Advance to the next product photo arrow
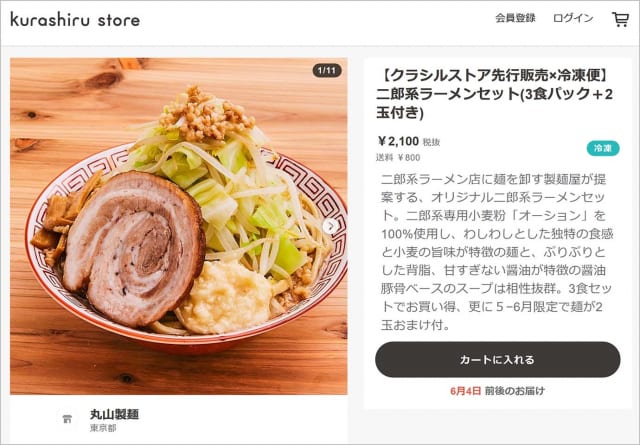 (x=331, y=226)
